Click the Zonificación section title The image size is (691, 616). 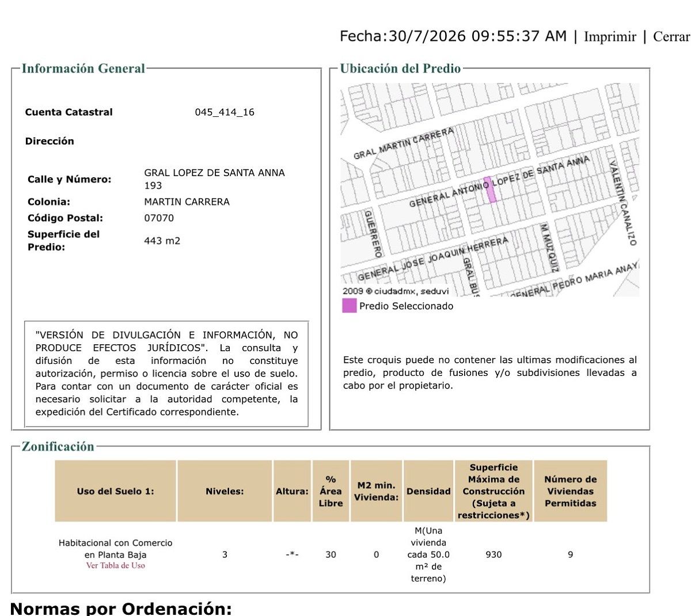[x=58, y=446]
